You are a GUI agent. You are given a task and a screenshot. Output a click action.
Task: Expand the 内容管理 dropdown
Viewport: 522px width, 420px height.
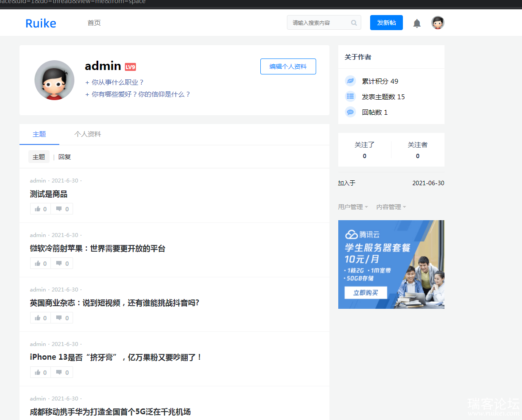click(391, 207)
